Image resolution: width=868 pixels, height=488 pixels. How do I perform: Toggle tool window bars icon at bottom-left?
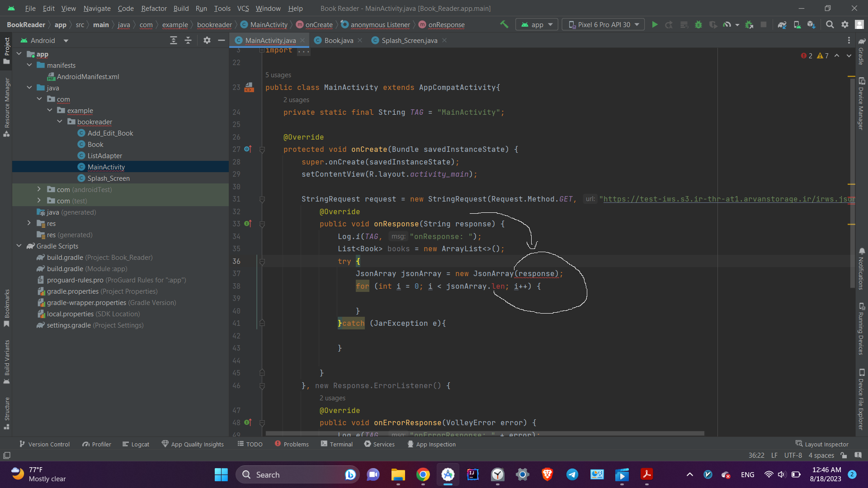coord(6,455)
